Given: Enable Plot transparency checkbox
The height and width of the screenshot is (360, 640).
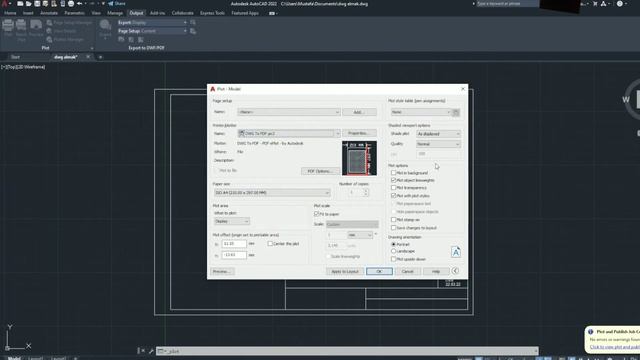Looking at the screenshot, I should [393, 188].
